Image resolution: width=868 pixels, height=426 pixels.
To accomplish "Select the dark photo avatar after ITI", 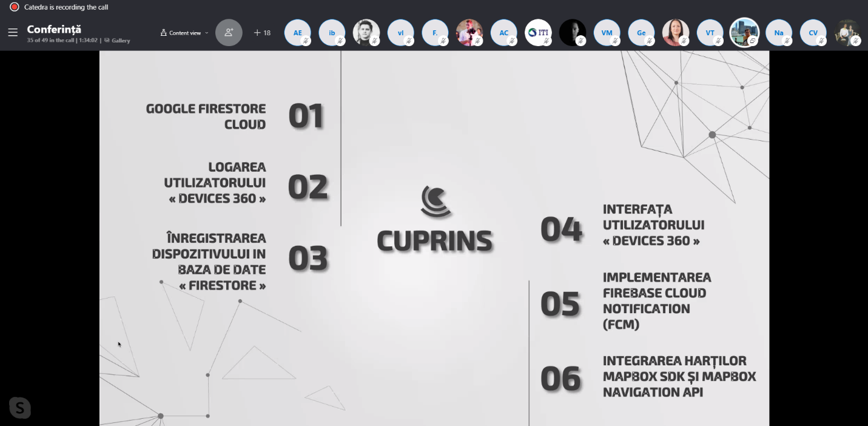I will 573,33.
